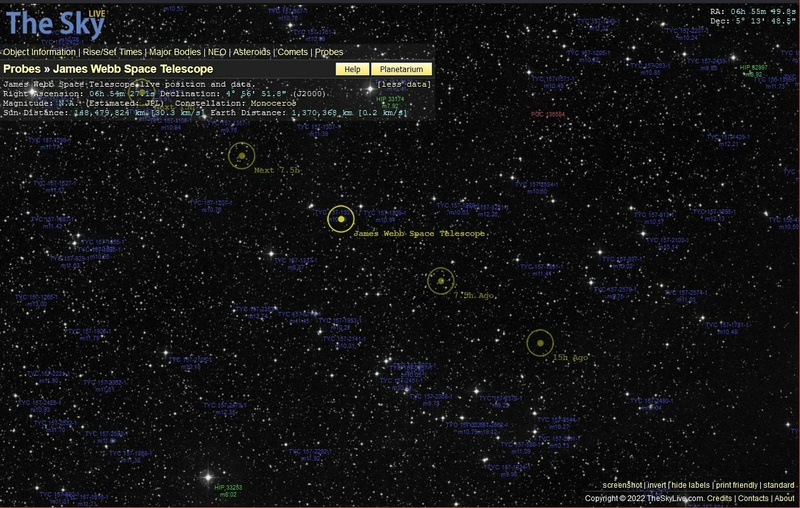Image resolution: width=800 pixels, height=508 pixels.
Task: Open the Contacts footer link
Action: coord(753,498)
